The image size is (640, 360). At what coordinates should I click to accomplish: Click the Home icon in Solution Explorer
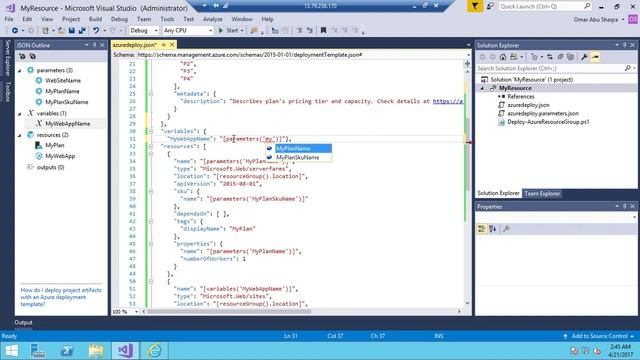tap(503, 57)
